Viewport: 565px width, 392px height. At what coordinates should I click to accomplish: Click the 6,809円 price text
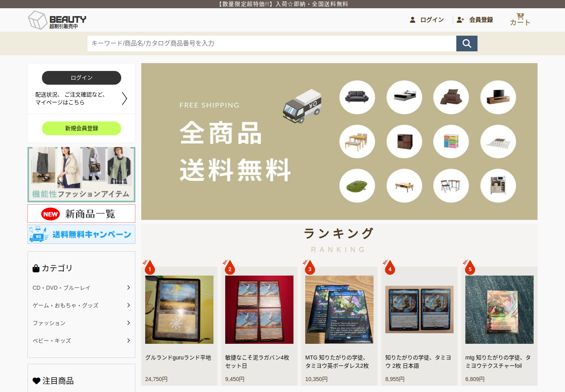[475, 379]
